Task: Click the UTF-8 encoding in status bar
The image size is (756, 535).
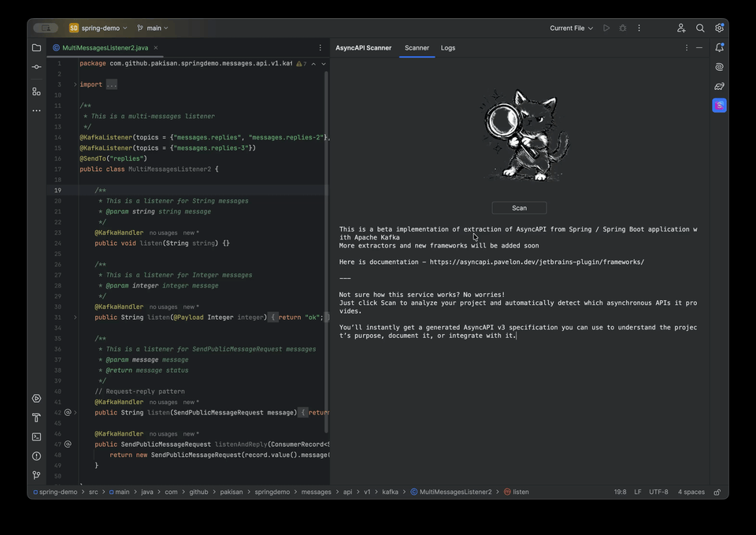Action: click(x=658, y=492)
